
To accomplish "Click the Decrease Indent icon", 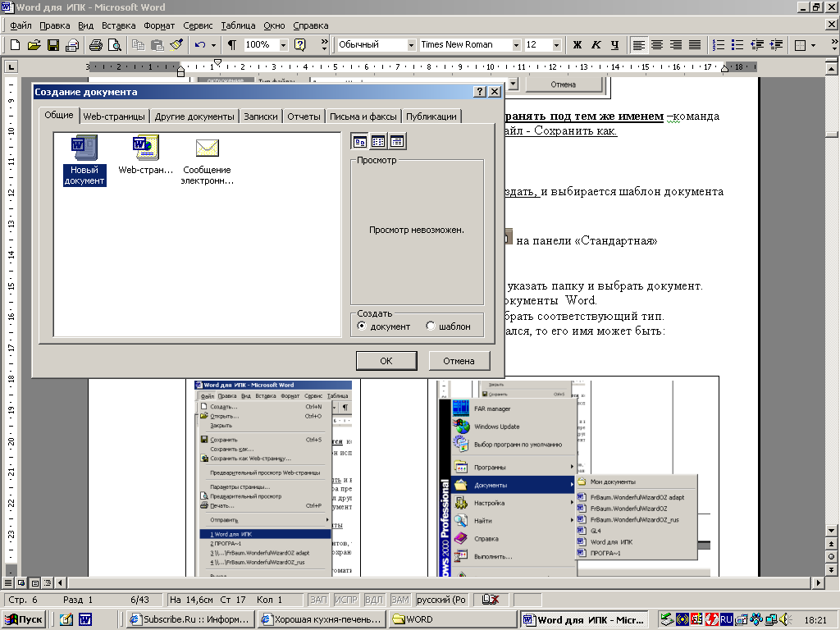I will pos(757,45).
